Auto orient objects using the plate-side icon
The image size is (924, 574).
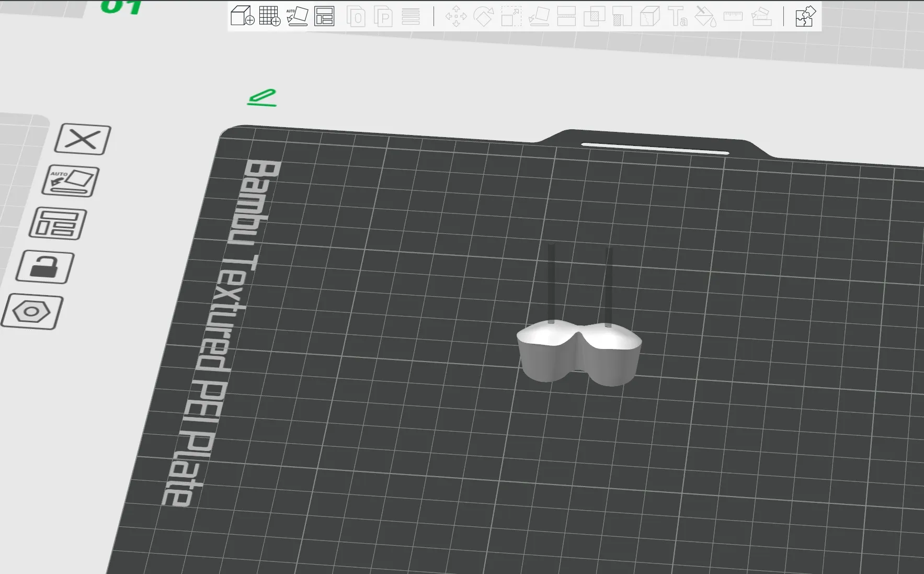click(x=71, y=181)
